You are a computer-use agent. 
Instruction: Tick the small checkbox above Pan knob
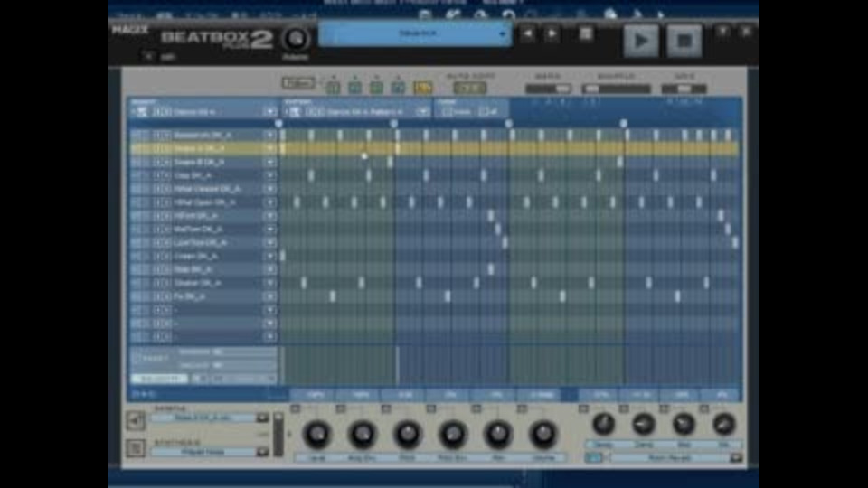[476, 408]
